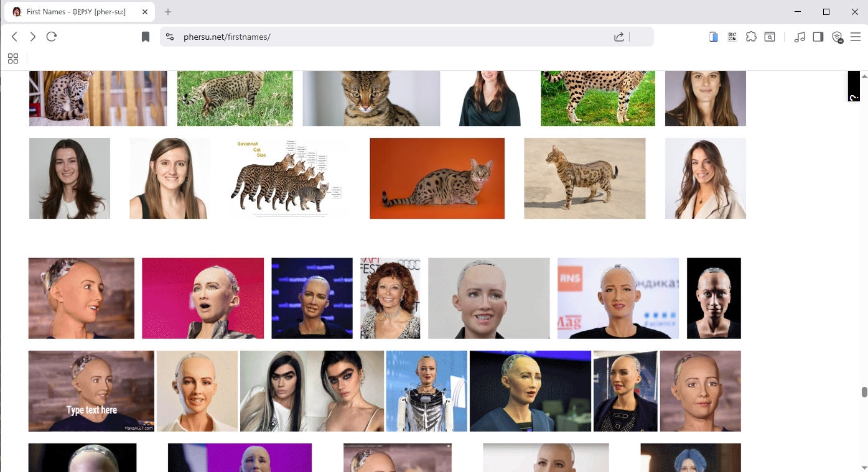Select the First Names browser tab

[75, 11]
